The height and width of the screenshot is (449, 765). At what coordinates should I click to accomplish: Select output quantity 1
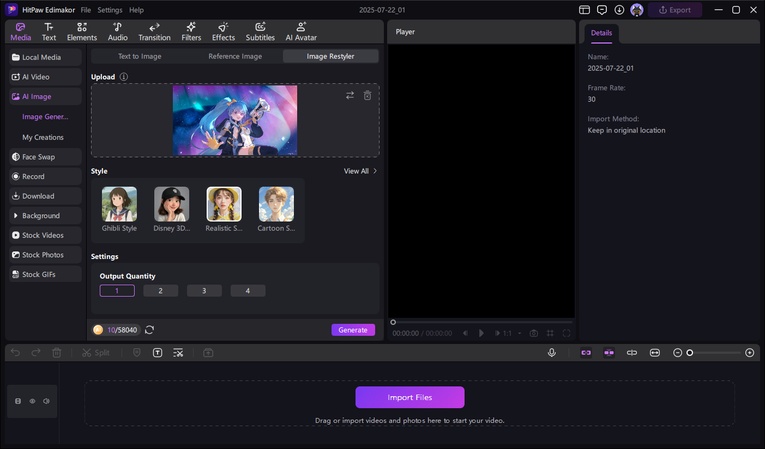click(117, 291)
